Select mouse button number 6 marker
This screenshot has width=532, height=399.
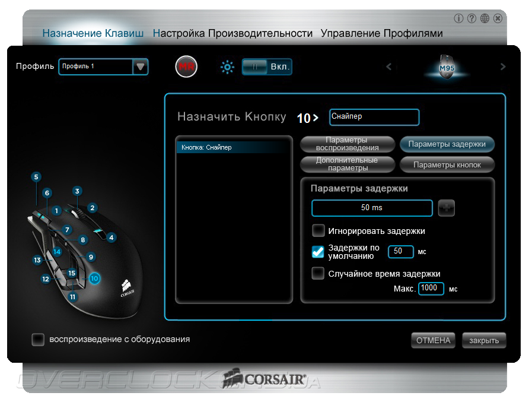[47, 193]
